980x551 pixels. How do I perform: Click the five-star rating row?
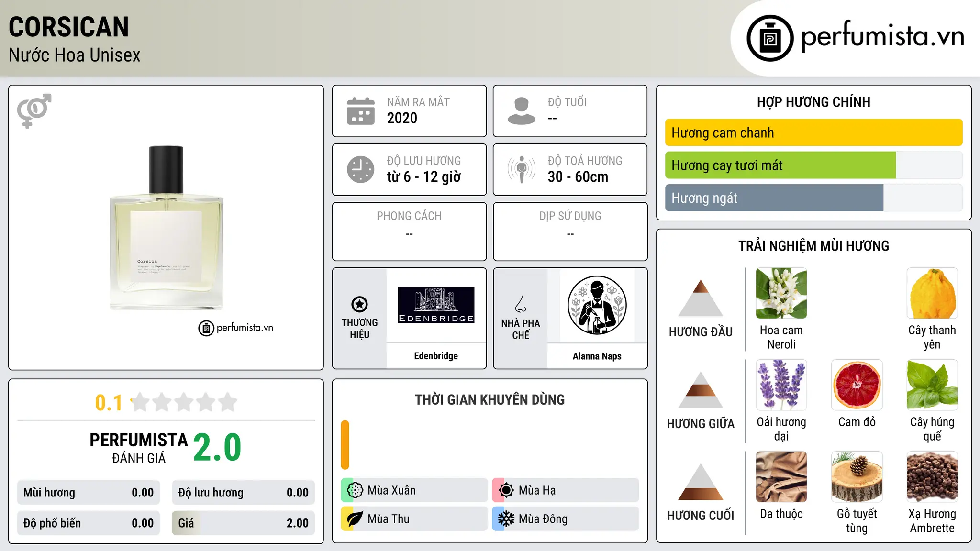(184, 402)
